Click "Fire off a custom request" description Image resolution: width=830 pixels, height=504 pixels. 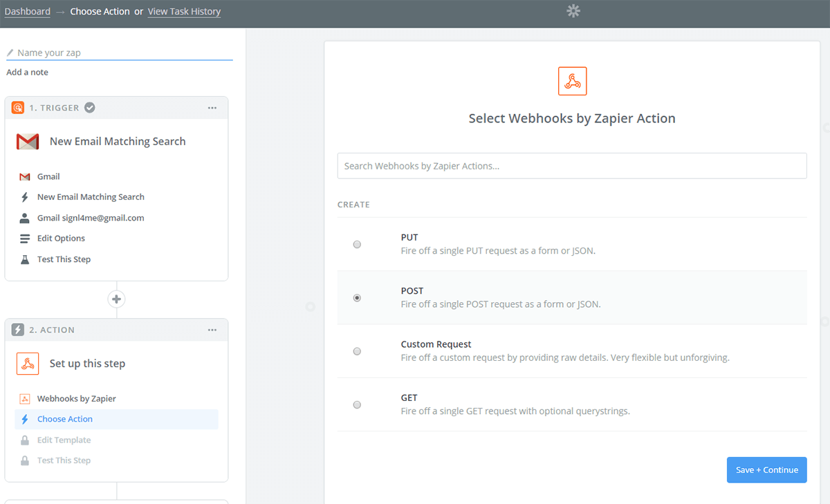[x=565, y=358]
